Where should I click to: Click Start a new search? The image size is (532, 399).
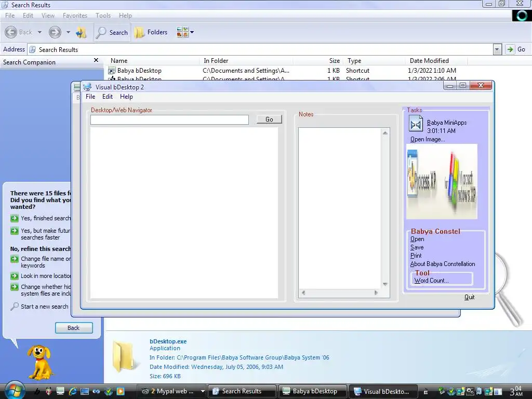[x=39, y=307]
